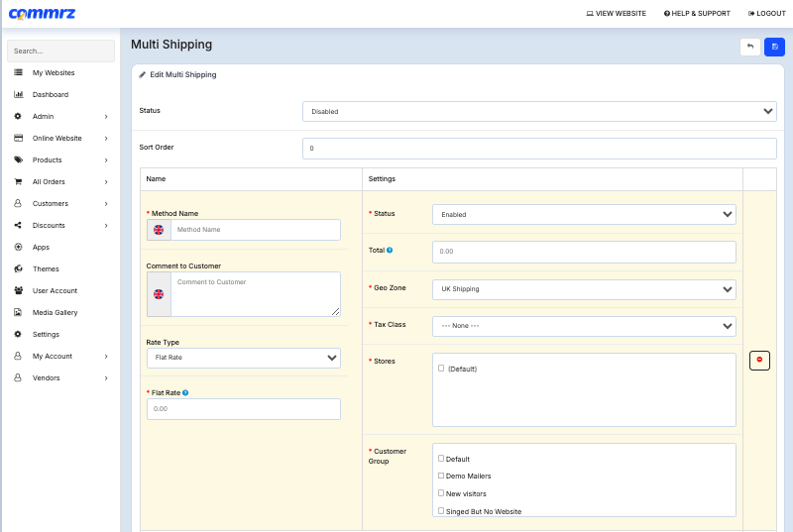The image size is (793, 532).
Task: Open Dashboard from the sidebar
Action: 51,95
